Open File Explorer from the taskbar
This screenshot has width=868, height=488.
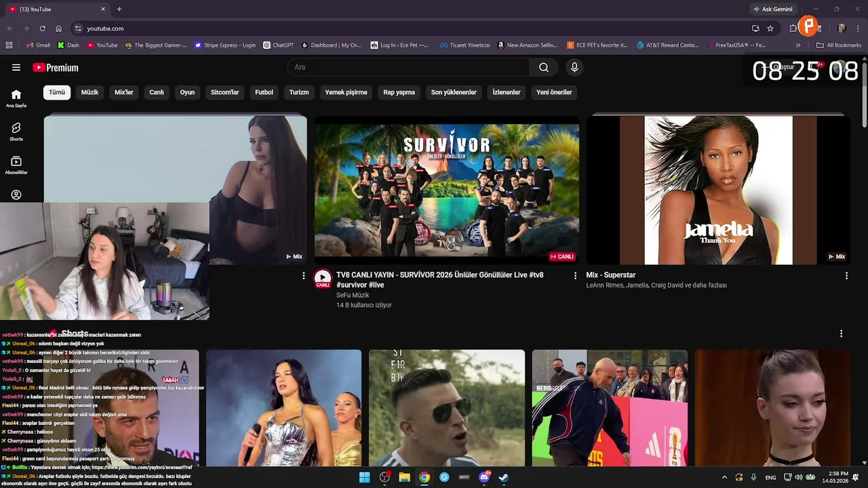[x=404, y=477]
